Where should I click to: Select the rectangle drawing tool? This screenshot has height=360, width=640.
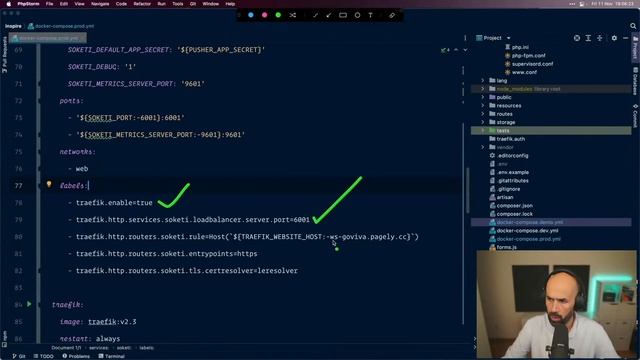343,15
